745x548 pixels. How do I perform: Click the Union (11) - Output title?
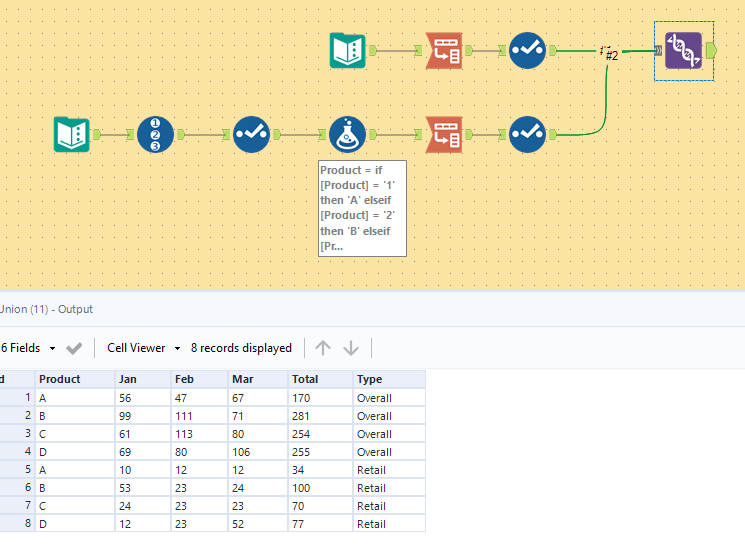[x=47, y=309]
